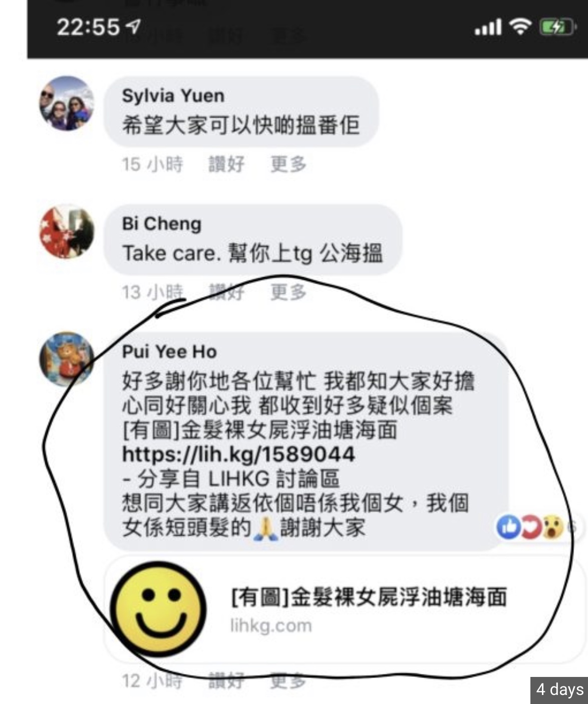The width and height of the screenshot is (588, 704).
Task: Open 更多 options under Sylvia Yuen's comment
Action: pos(288,164)
